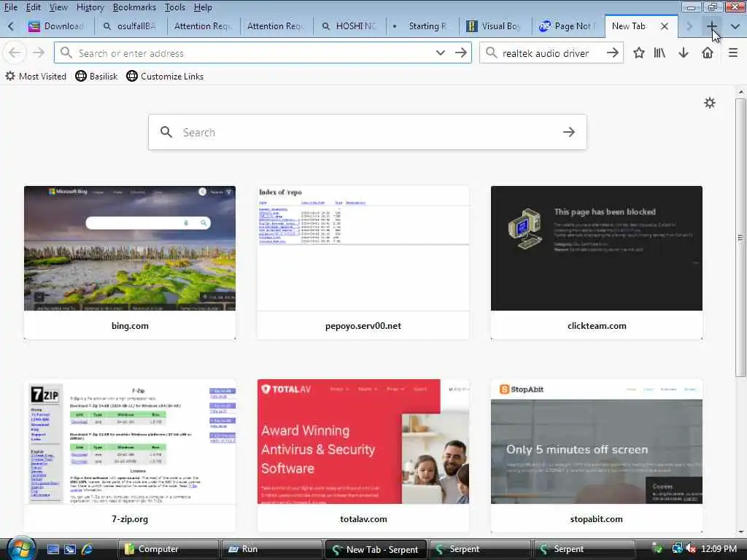Click Switch Between Windows quick launch icon
Viewport: 747px width, 560px height.
point(70,549)
